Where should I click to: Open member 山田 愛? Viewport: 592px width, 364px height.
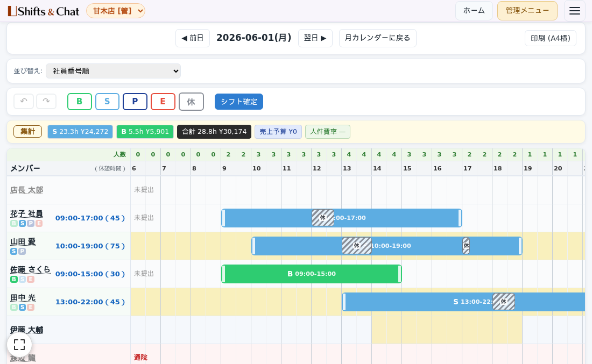(x=23, y=242)
